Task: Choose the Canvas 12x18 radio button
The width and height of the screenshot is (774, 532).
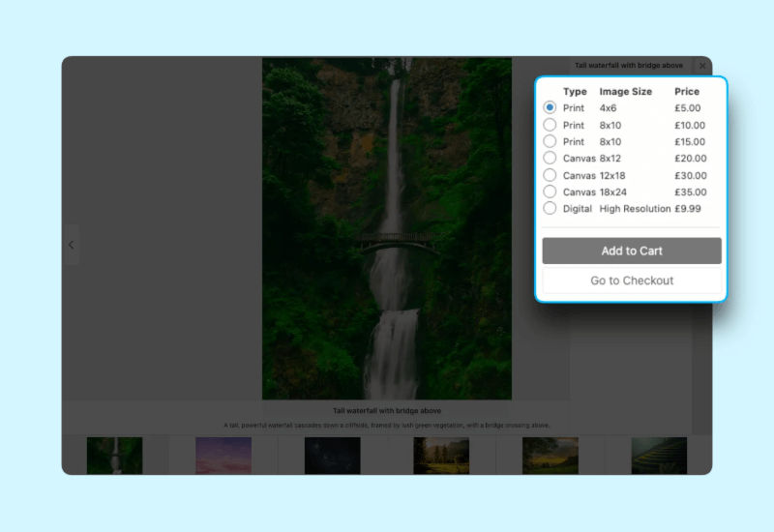Action: 550,175
